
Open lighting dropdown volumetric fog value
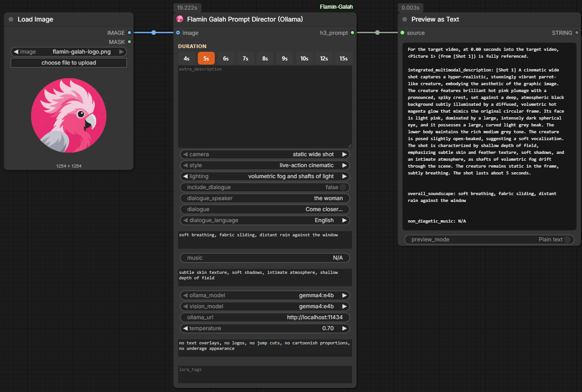click(265, 176)
